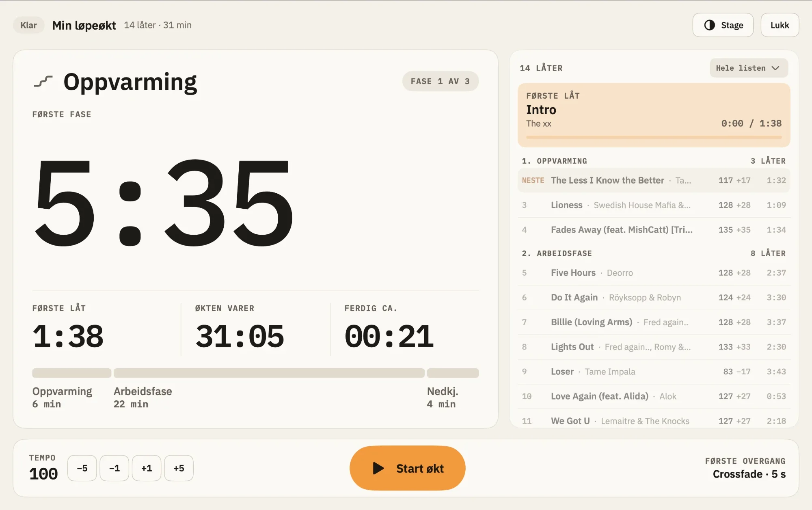Click the stairs icon beside Oppvarming heading
Viewport: 812px width, 510px height.
pyautogui.click(x=43, y=82)
